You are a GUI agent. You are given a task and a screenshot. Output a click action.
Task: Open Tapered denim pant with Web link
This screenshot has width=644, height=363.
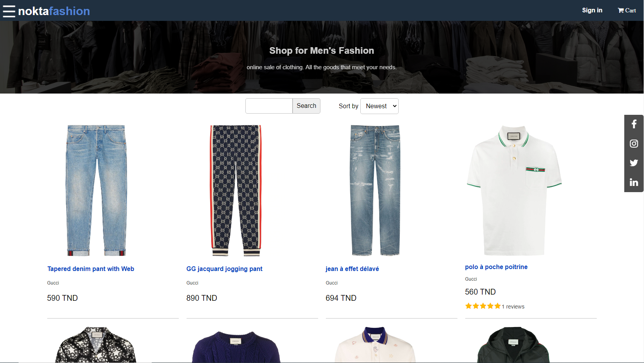click(x=91, y=269)
